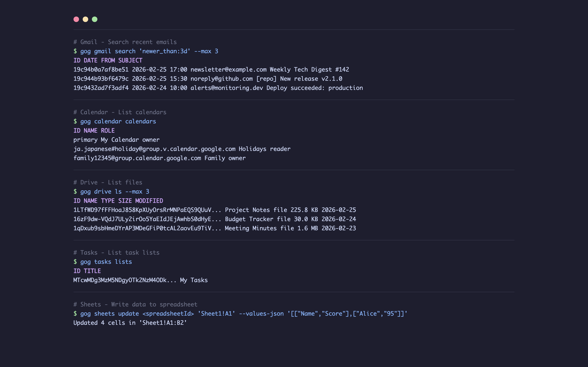
Task: Select the Project Notes file row
Action: pos(215,209)
